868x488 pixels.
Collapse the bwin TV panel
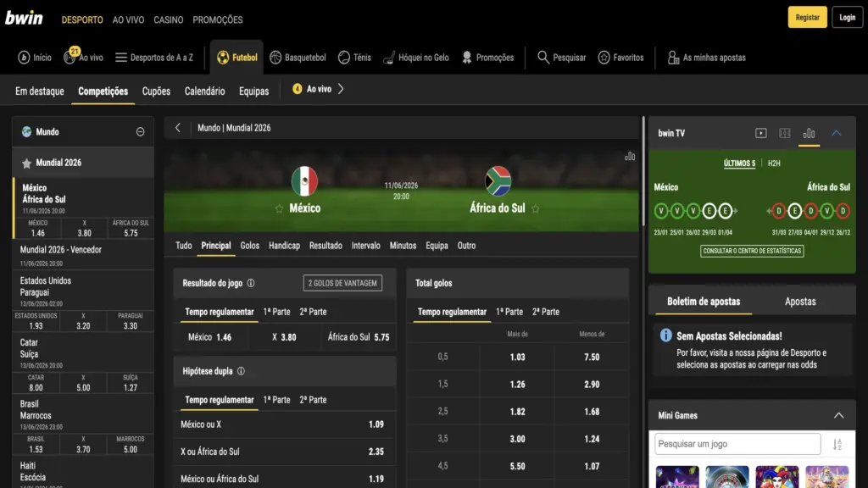pyautogui.click(x=837, y=133)
